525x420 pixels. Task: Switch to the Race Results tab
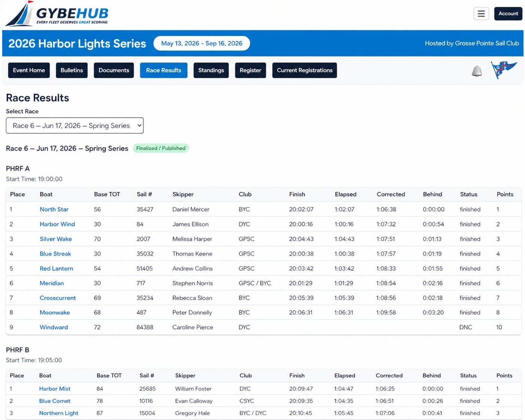164,70
